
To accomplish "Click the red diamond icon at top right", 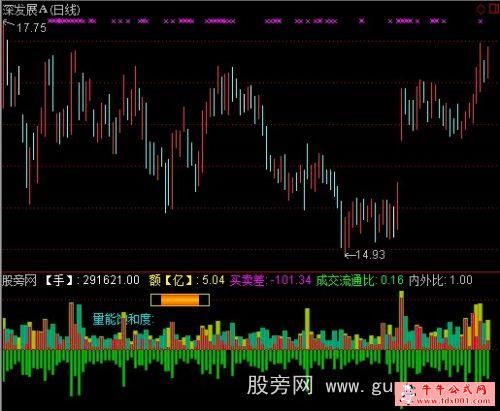I will [x=481, y=9].
